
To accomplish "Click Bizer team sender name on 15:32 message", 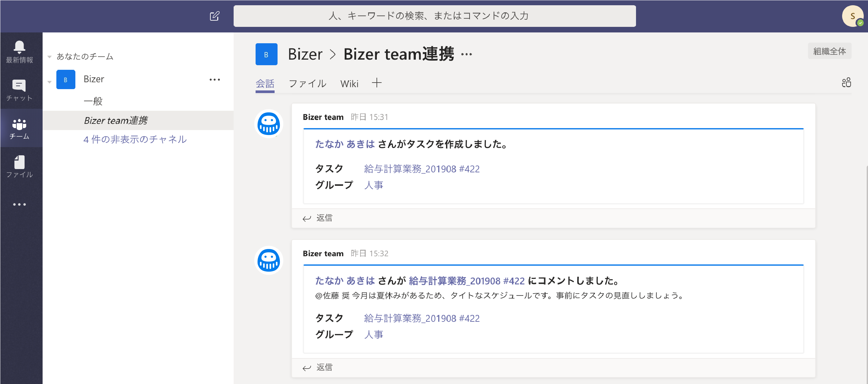I will click(x=323, y=253).
